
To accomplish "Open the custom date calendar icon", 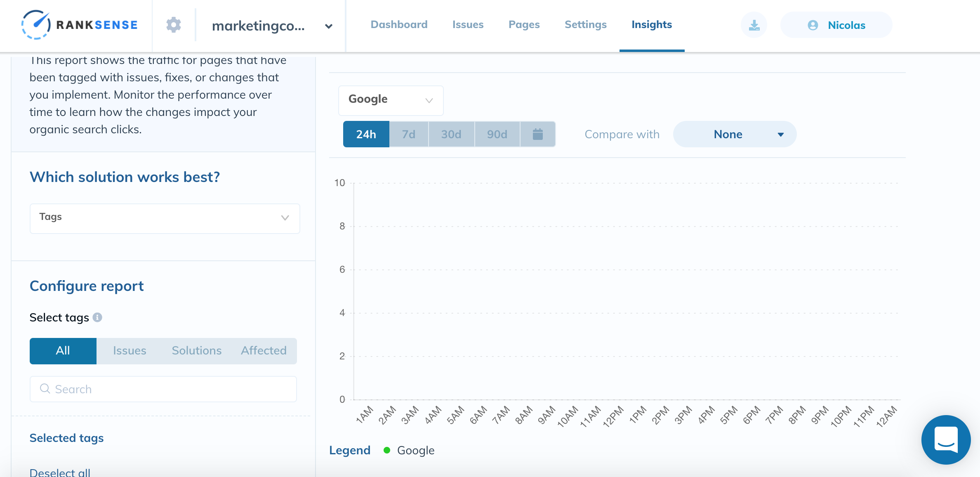I will coord(537,134).
